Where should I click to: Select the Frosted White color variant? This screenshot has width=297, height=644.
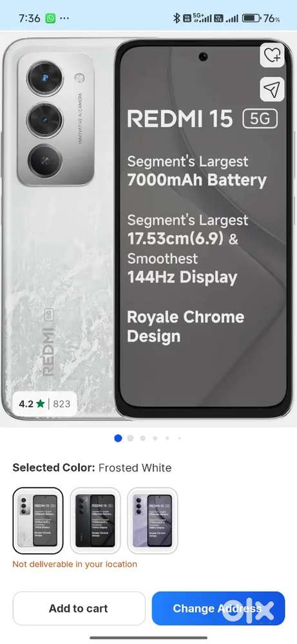38,521
